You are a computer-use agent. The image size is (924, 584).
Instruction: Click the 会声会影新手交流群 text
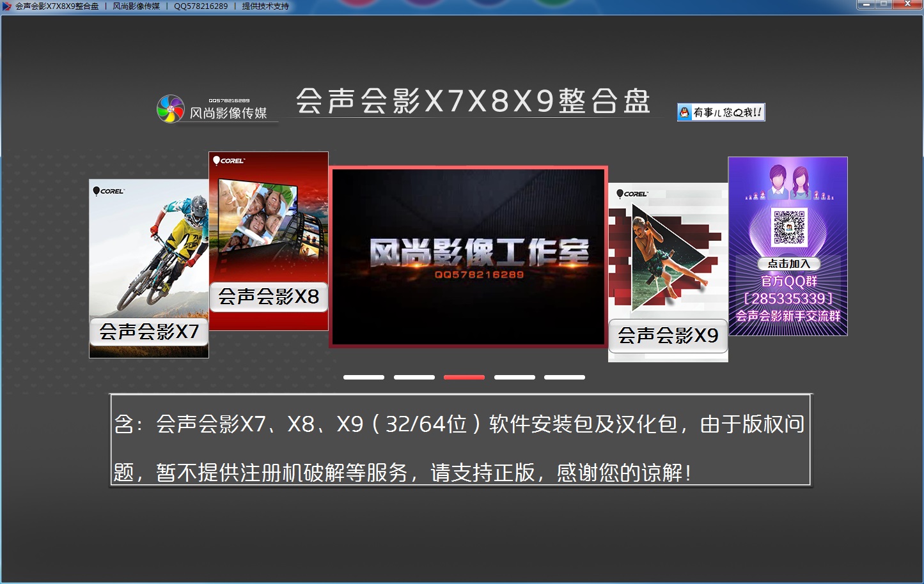point(788,316)
